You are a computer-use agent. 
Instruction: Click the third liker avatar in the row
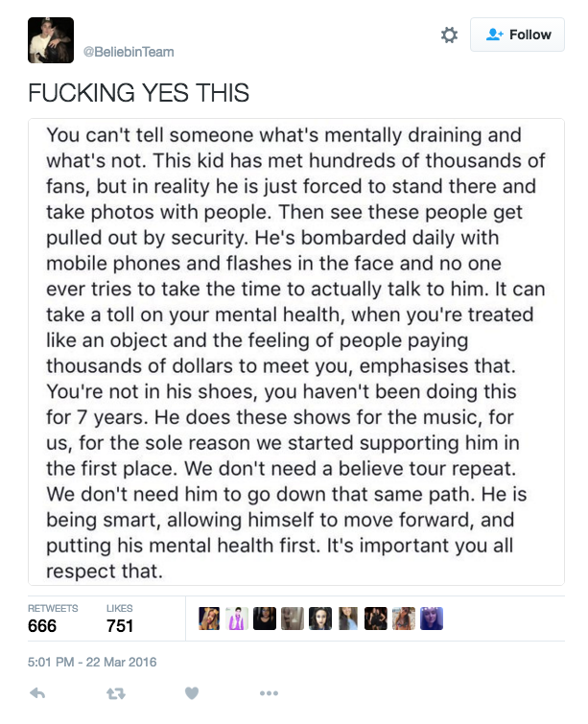click(265, 619)
